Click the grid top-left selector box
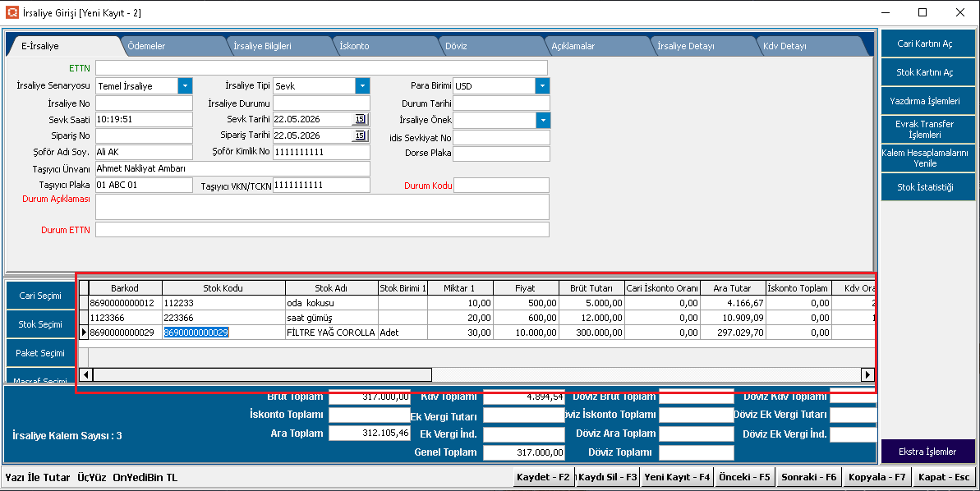 click(84, 287)
